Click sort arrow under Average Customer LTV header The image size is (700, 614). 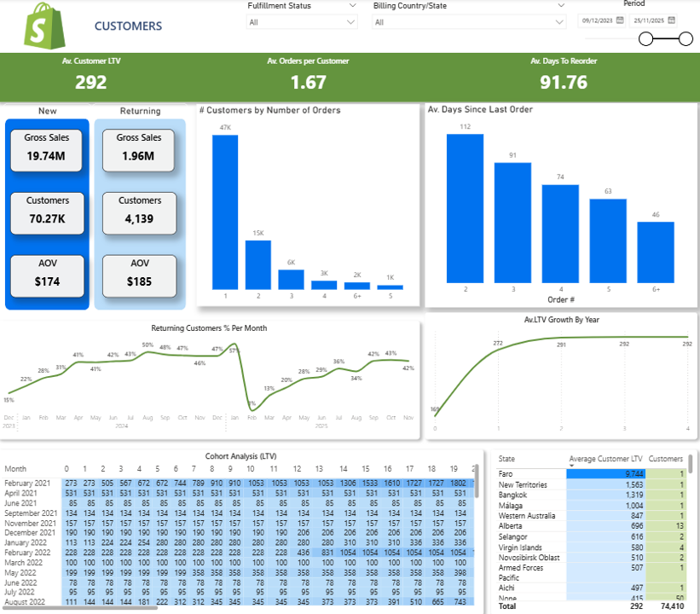pyautogui.click(x=572, y=466)
